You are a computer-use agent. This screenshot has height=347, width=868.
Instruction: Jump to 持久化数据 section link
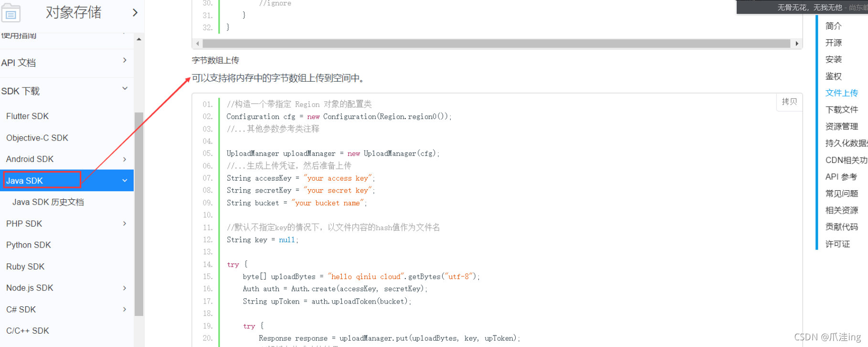847,143
